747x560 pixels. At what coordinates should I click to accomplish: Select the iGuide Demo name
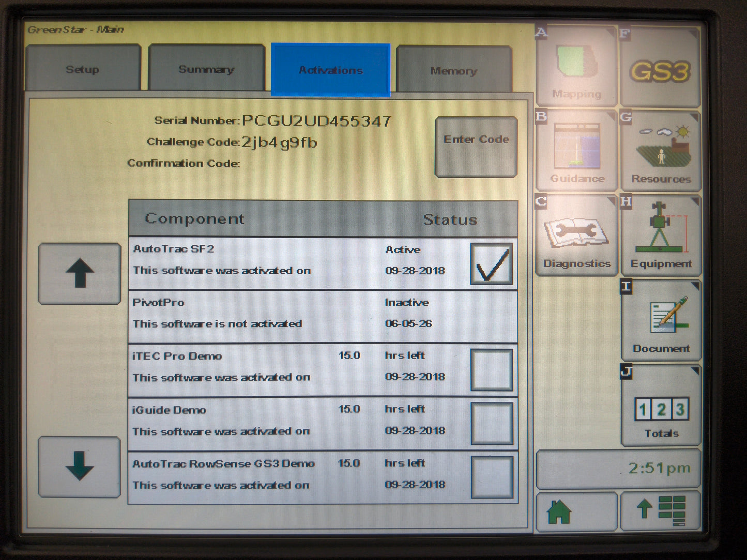169,410
